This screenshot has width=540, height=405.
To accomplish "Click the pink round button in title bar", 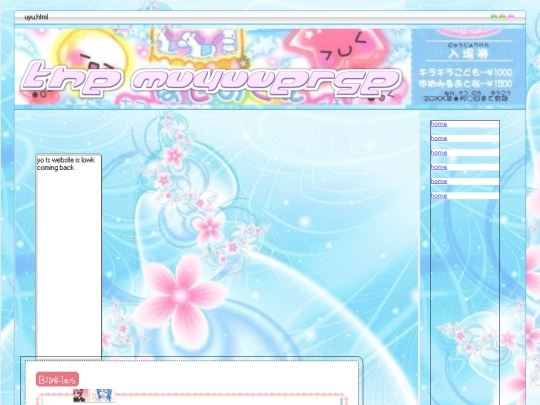I will [x=511, y=17].
